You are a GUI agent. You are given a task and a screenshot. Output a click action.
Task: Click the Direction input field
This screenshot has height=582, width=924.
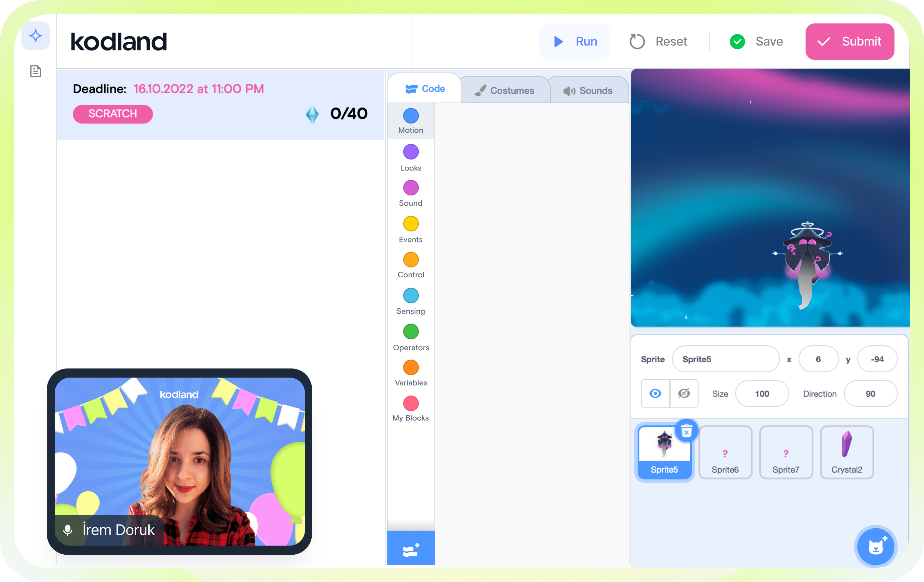(x=870, y=394)
